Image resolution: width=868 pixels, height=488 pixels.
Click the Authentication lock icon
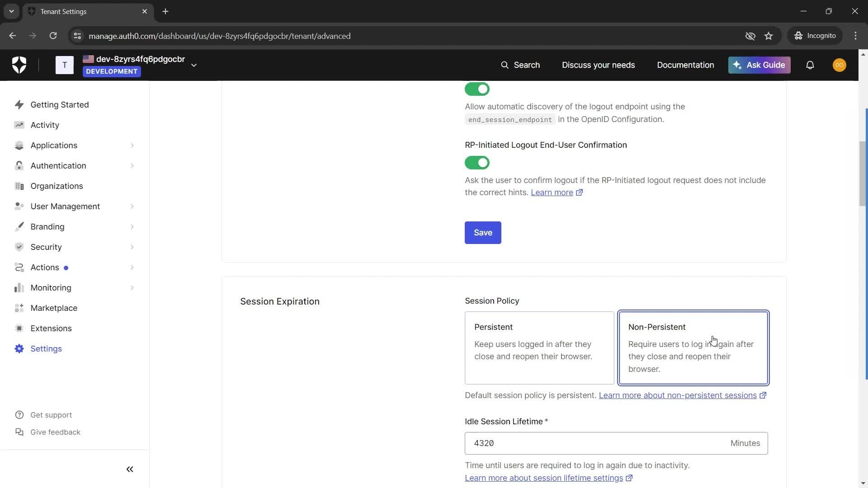click(19, 166)
